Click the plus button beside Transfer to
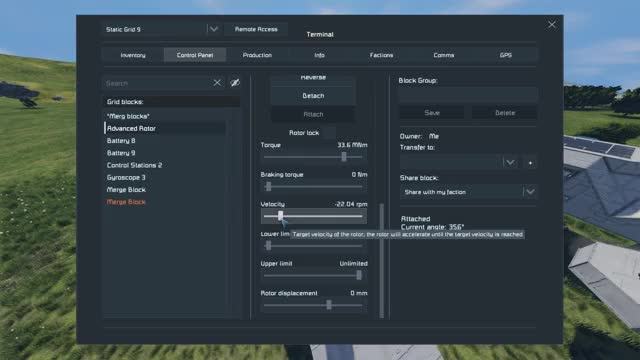 click(x=530, y=162)
